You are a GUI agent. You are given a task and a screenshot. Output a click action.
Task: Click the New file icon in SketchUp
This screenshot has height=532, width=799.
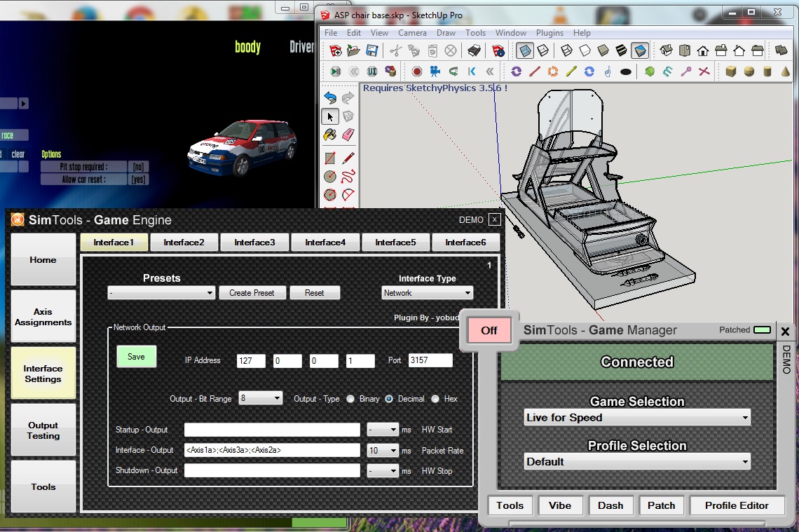[335, 50]
